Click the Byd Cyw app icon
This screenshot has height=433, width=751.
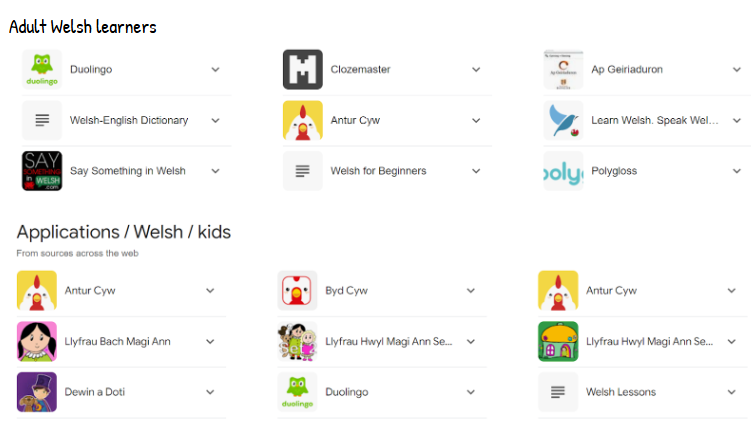pos(297,291)
